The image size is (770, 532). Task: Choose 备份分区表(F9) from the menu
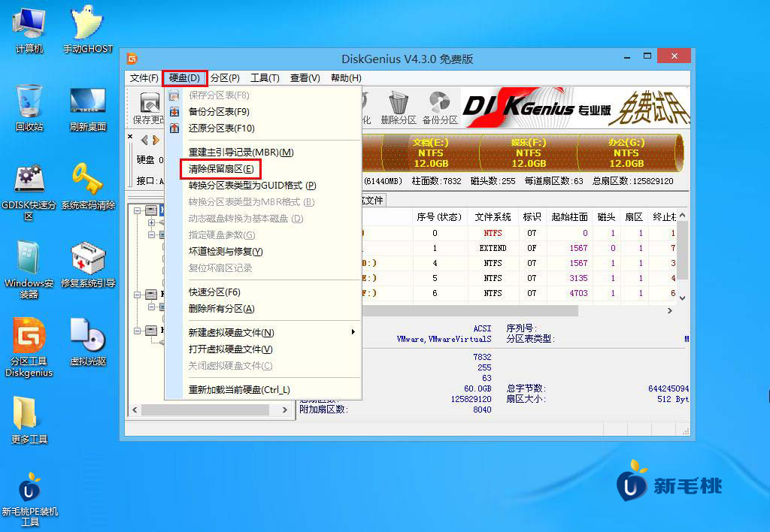263,112
